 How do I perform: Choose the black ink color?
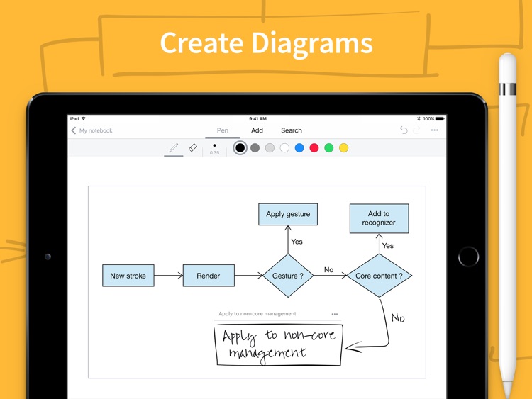click(240, 148)
